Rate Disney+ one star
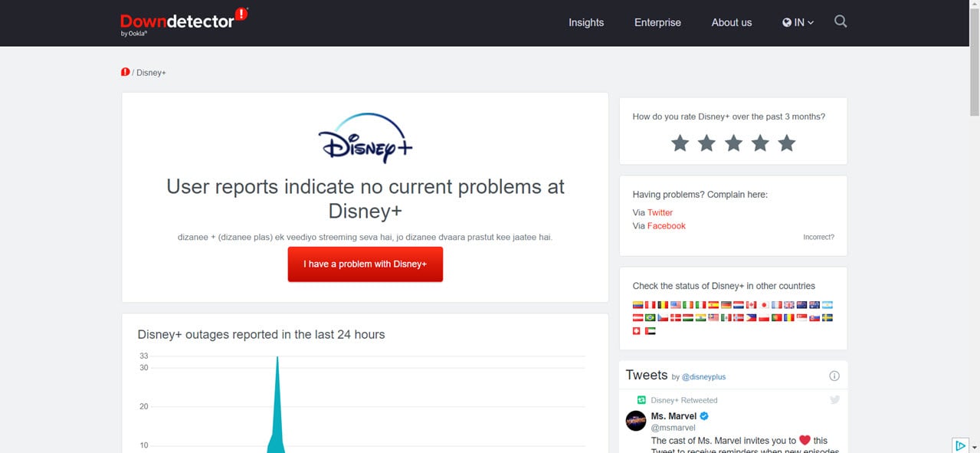980x453 pixels. tap(680, 143)
